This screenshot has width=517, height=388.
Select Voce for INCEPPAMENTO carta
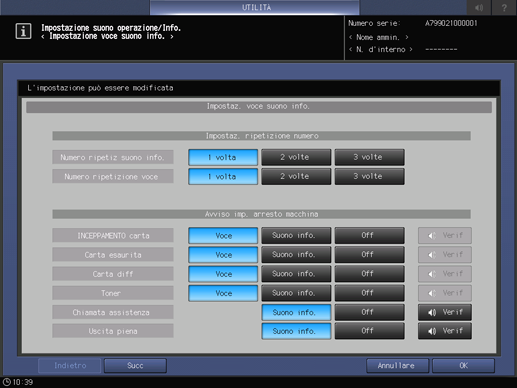coord(223,235)
